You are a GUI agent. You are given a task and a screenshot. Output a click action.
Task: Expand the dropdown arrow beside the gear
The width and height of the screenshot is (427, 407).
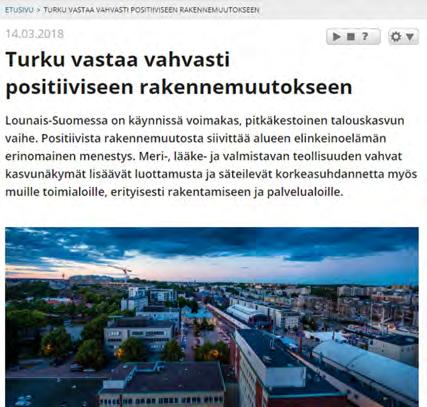pos(410,37)
